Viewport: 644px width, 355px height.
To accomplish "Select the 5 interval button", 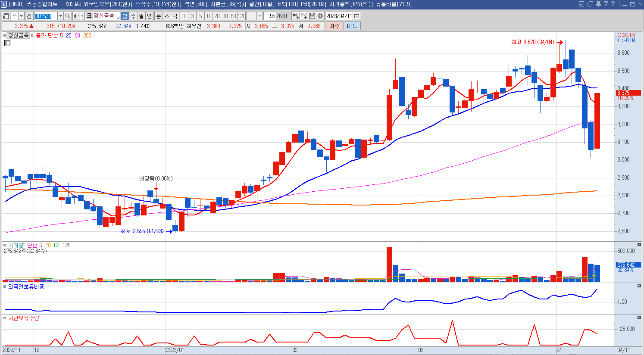I will tap(200, 16).
